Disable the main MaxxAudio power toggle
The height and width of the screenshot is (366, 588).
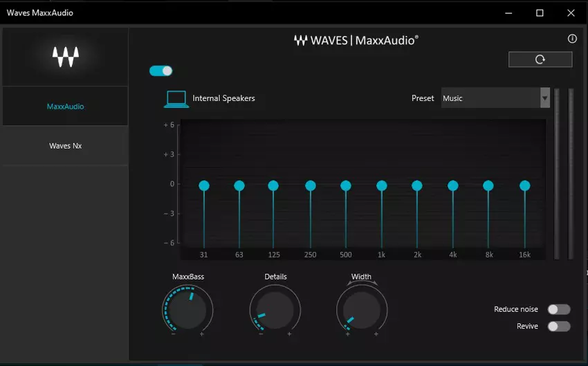[160, 71]
